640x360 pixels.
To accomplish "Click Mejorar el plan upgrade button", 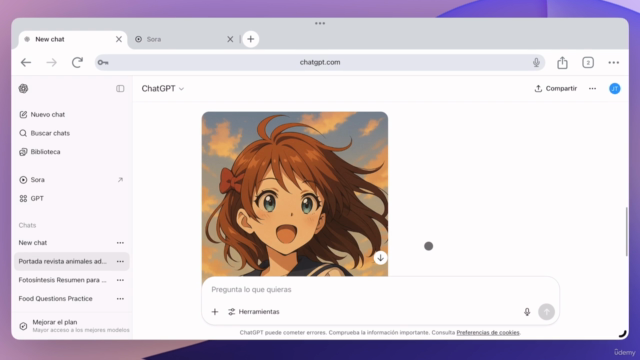I will (x=73, y=326).
